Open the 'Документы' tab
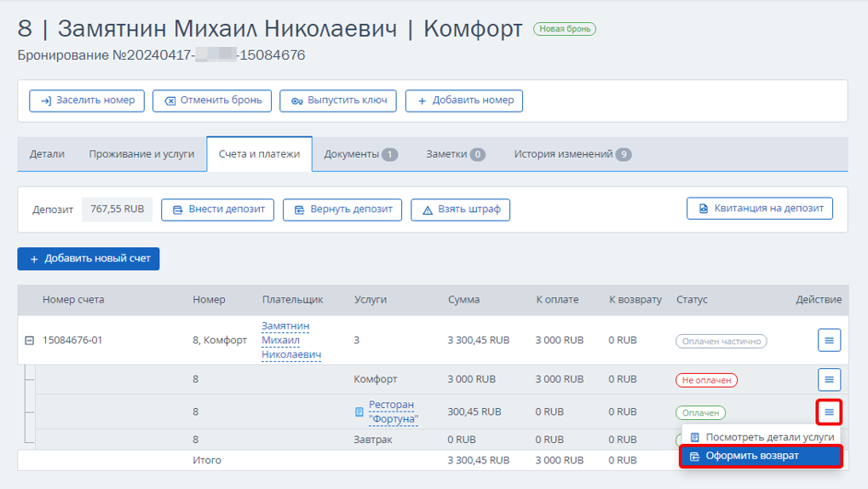This screenshot has width=868, height=489. [360, 154]
